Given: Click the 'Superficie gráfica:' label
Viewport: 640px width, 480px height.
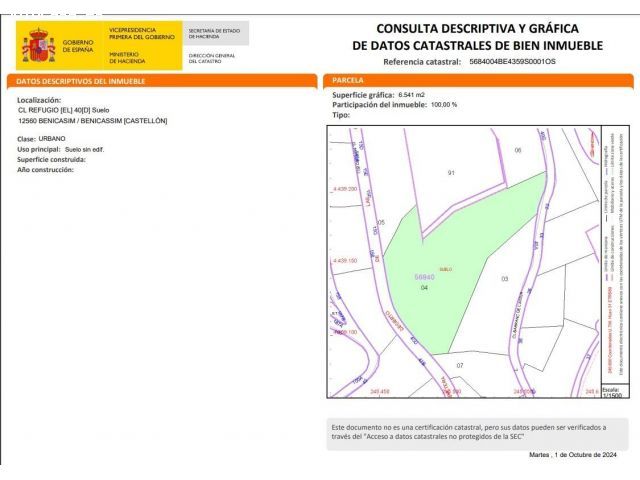Looking at the screenshot, I should click(x=363, y=95).
